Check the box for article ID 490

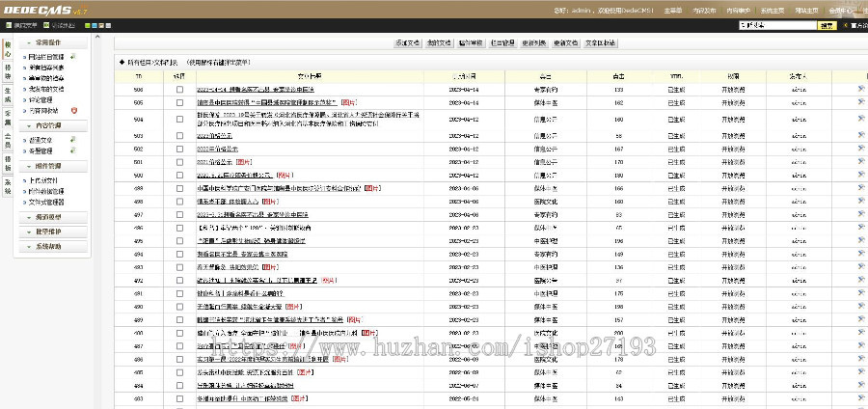179,307
